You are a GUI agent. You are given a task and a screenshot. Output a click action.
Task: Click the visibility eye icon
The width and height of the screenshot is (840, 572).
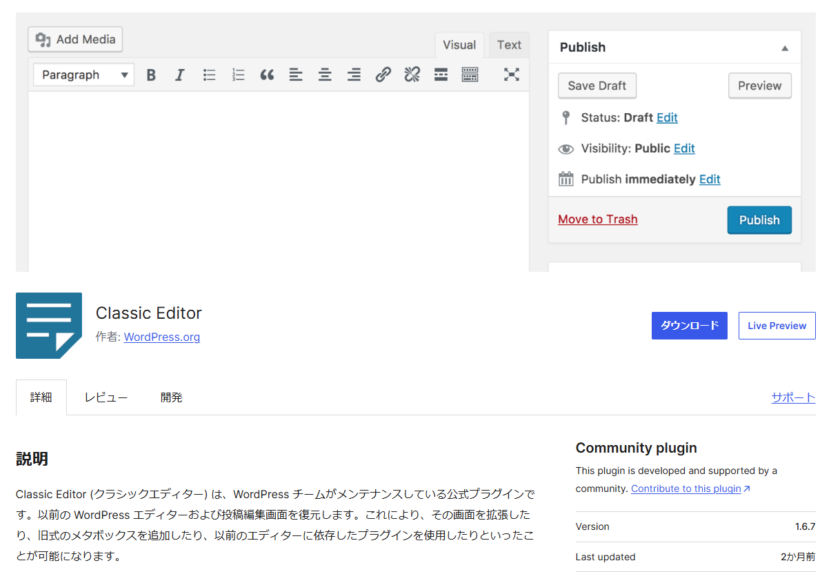[566, 149]
